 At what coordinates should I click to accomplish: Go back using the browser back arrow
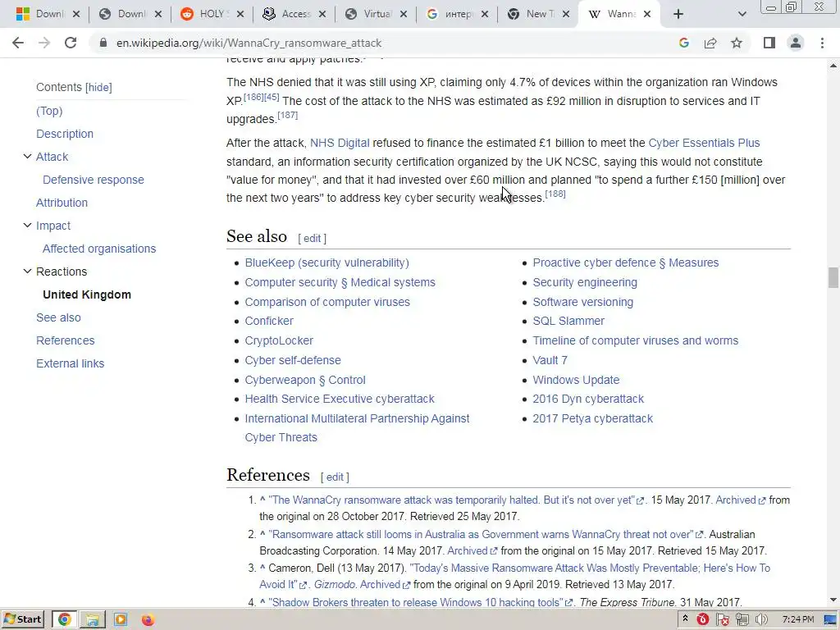pos(18,43)
